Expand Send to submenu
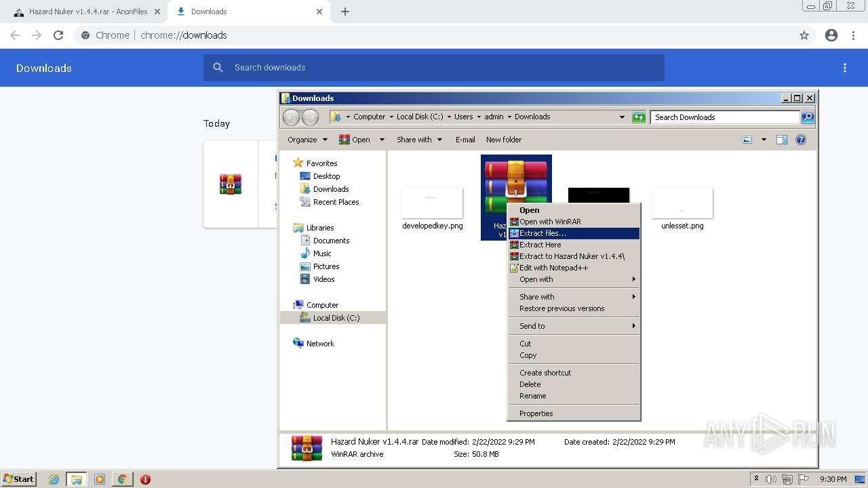The width and height of the screenshot is (868, 488). (574, 326)
